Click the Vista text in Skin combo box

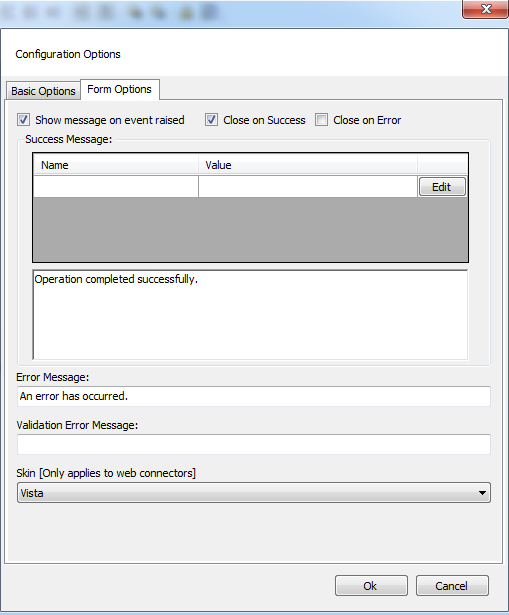32,493
